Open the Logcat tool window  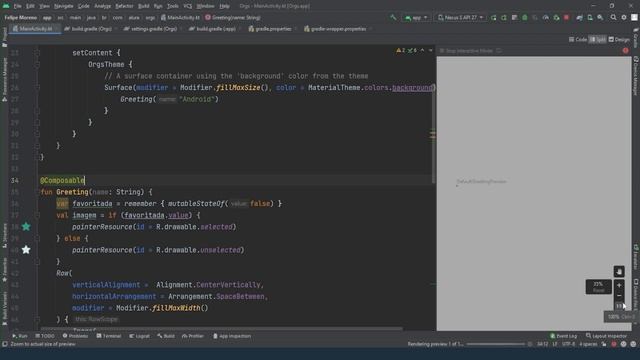tap(139, 336)
